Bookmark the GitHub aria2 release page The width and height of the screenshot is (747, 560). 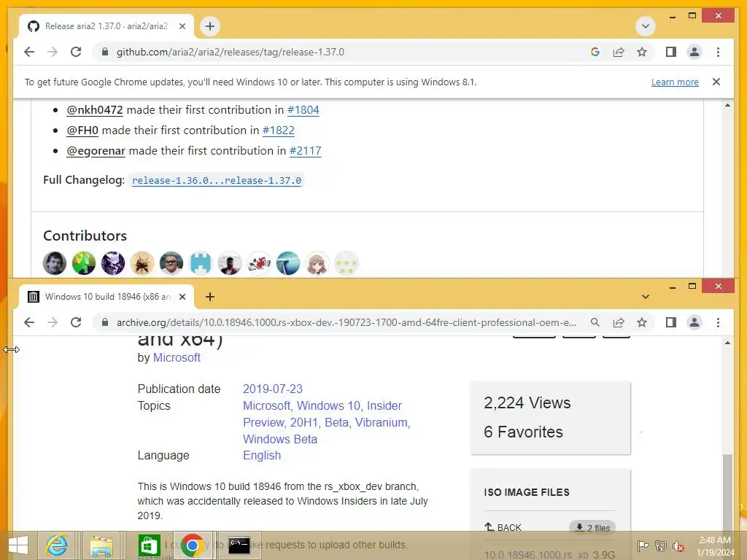[x=642, y=52]
